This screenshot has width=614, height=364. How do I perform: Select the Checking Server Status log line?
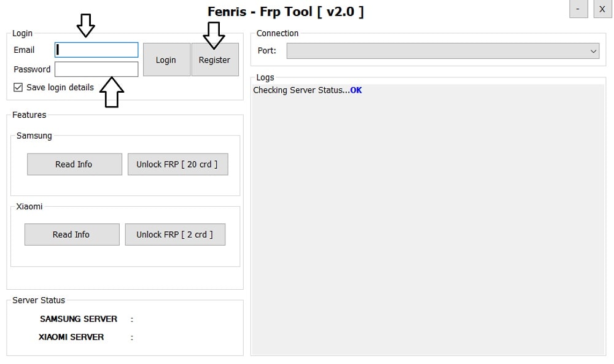pyautogui.click(x=307, y=90)
